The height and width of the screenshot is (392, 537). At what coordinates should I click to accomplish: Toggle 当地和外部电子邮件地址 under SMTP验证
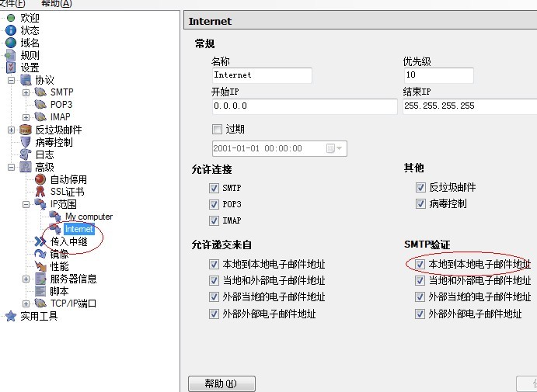[420, 281]
